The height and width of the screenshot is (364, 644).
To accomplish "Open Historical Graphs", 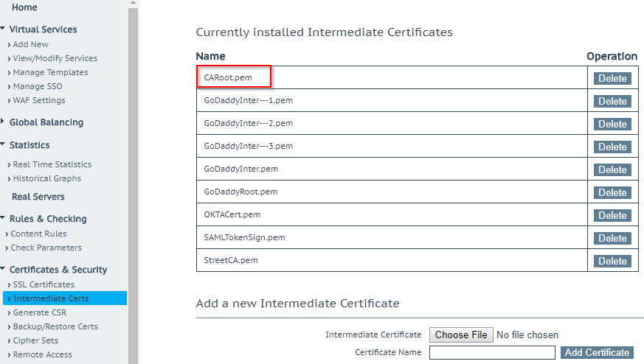I will pos(46,178).
